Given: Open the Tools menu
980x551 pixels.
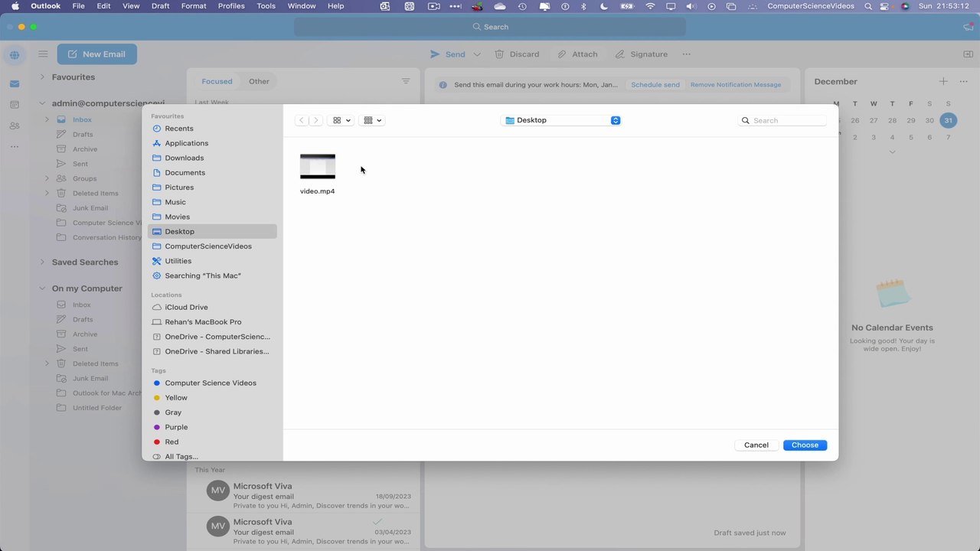Looking at the screenshot, I should click(266, 6).
